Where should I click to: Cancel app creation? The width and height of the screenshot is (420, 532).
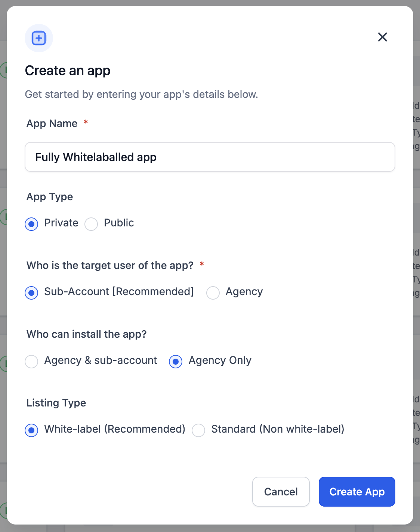pyautogui.click(x=281, y=492)
